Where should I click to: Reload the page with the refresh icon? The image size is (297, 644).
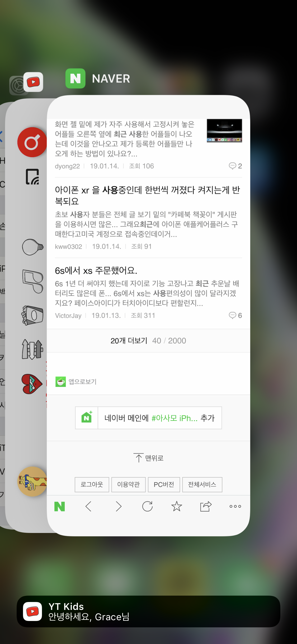tap(147, 506)
